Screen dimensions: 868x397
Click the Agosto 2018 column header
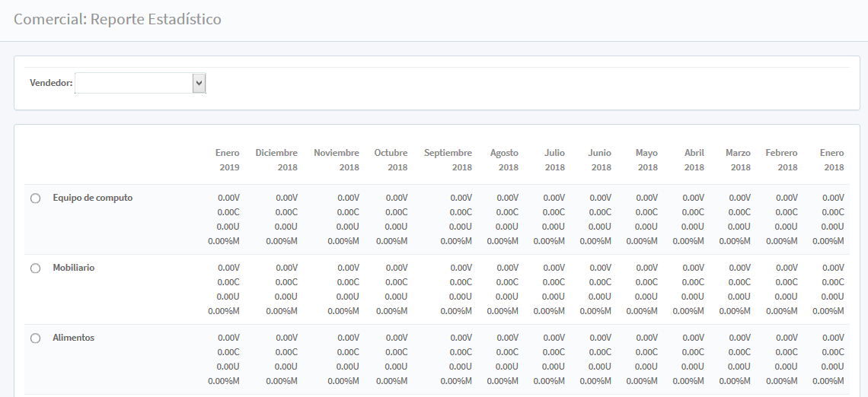point(504,160)
